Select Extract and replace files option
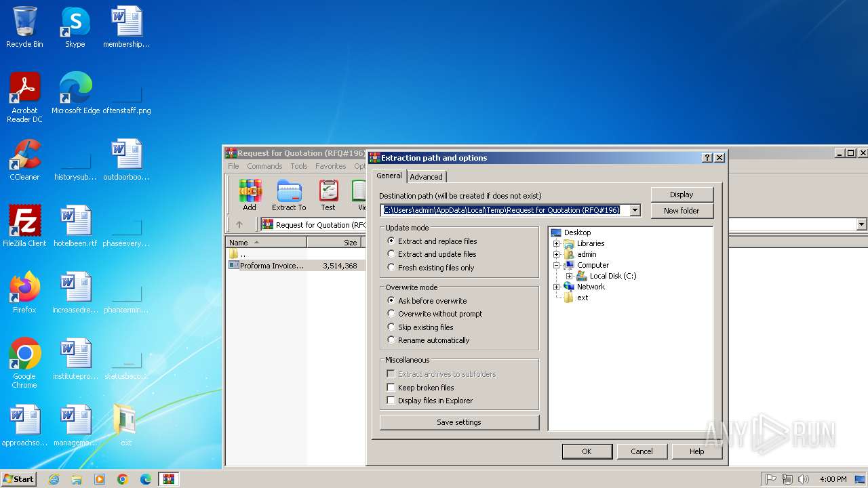Image resolution: width=868 pixels, height=488 pixels. click(432, 241)
